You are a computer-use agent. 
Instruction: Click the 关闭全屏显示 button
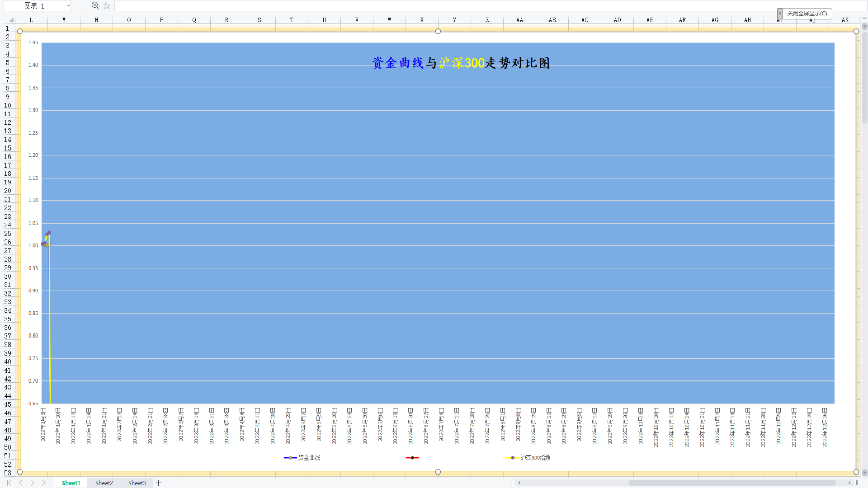(x=807, y=14)
